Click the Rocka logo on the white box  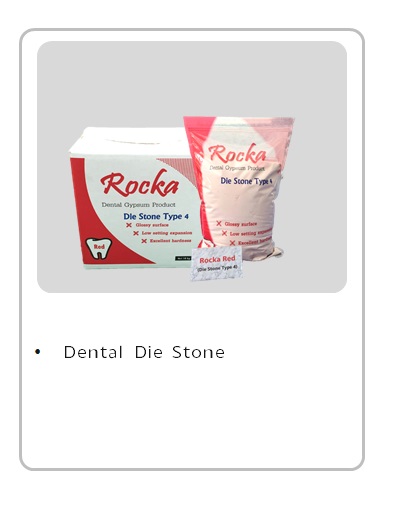pos(139,183)
